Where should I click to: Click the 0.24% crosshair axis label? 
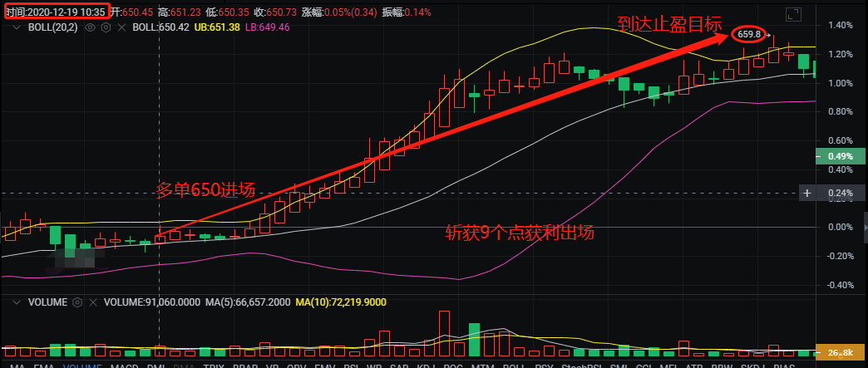[841, 193]
